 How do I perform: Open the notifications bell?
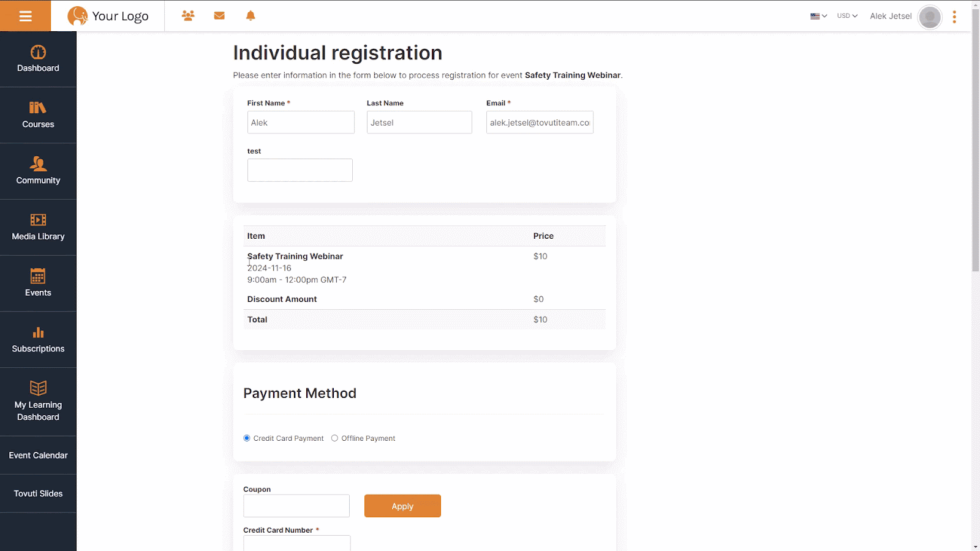251,15
